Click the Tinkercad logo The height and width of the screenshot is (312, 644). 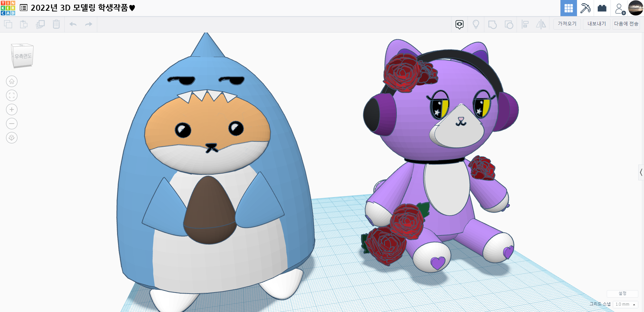pos(8,8)
